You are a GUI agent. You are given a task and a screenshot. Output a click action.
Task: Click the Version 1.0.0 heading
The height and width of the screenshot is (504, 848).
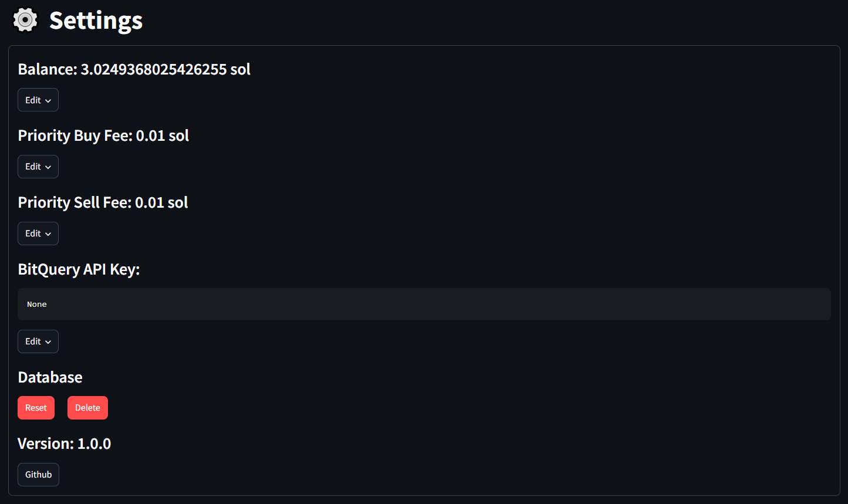tap(64, 444)
